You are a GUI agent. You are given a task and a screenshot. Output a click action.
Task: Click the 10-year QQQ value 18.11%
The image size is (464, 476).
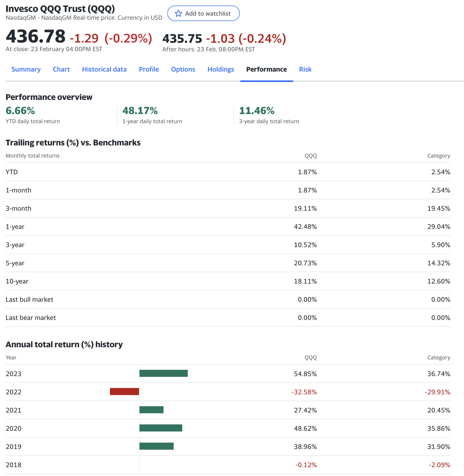305,281
